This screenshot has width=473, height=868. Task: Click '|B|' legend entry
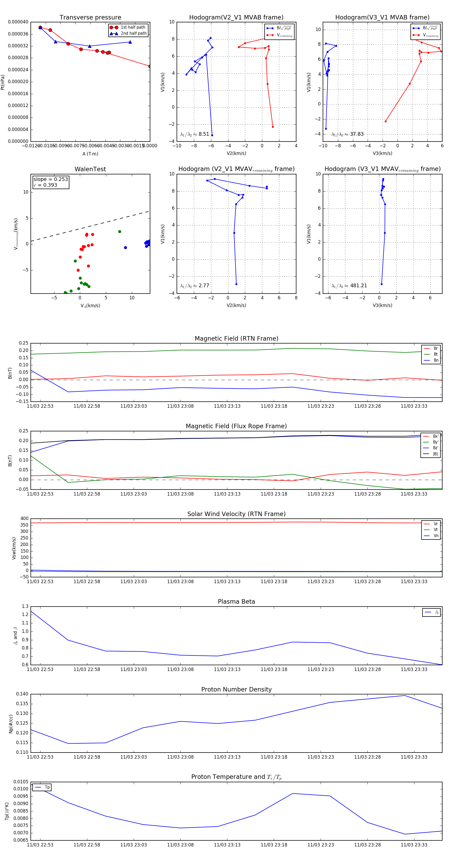[x=431, y=454]
